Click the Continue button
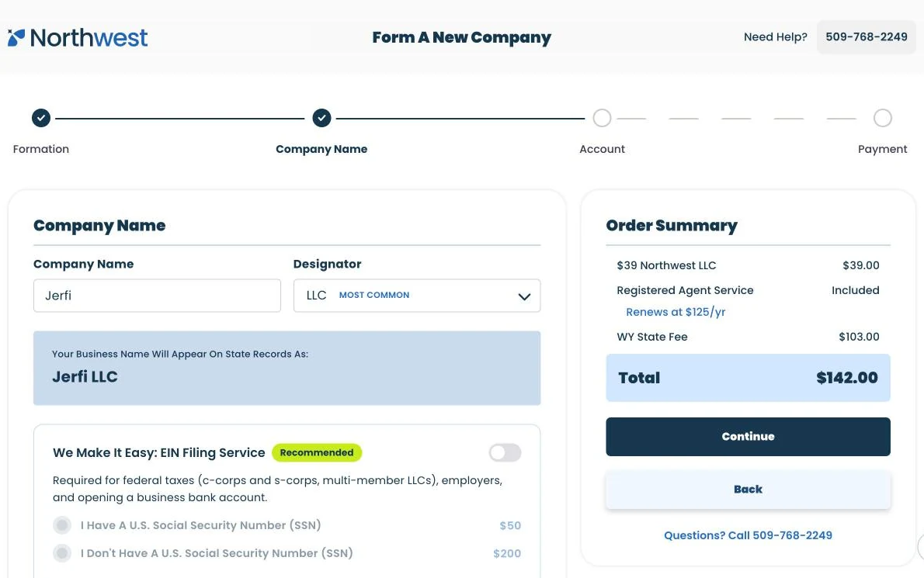The width and height of the screenshot is (924, 578). [748, 437]
